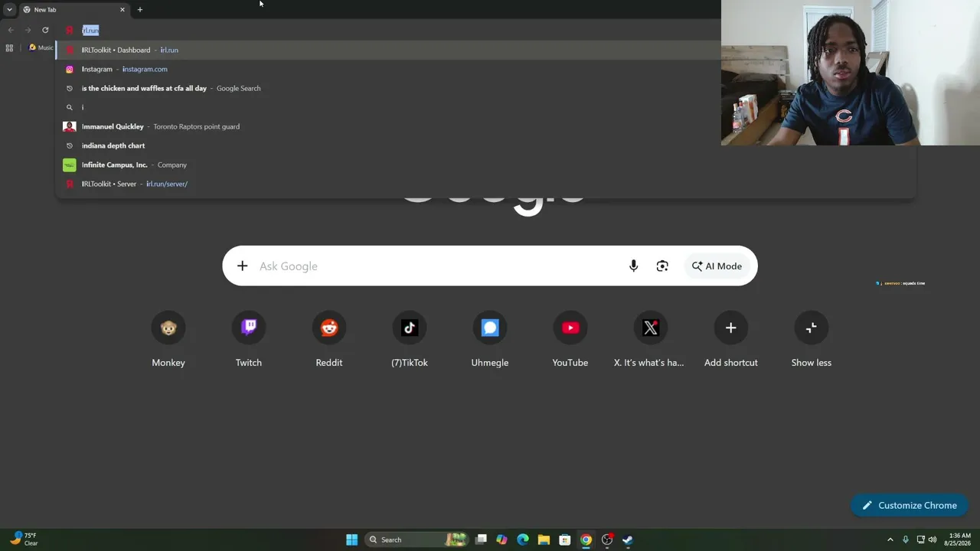The width and height of the screenshot is (980, 551).
Task: Open Google Lens image search icon
Action: pyautogui.click(x=662, y=266)
